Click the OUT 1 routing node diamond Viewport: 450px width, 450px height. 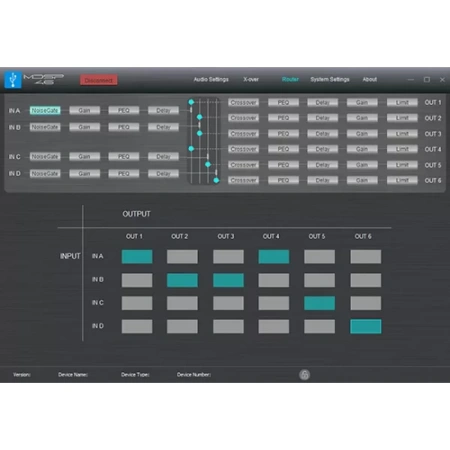[x=191, y=102]
